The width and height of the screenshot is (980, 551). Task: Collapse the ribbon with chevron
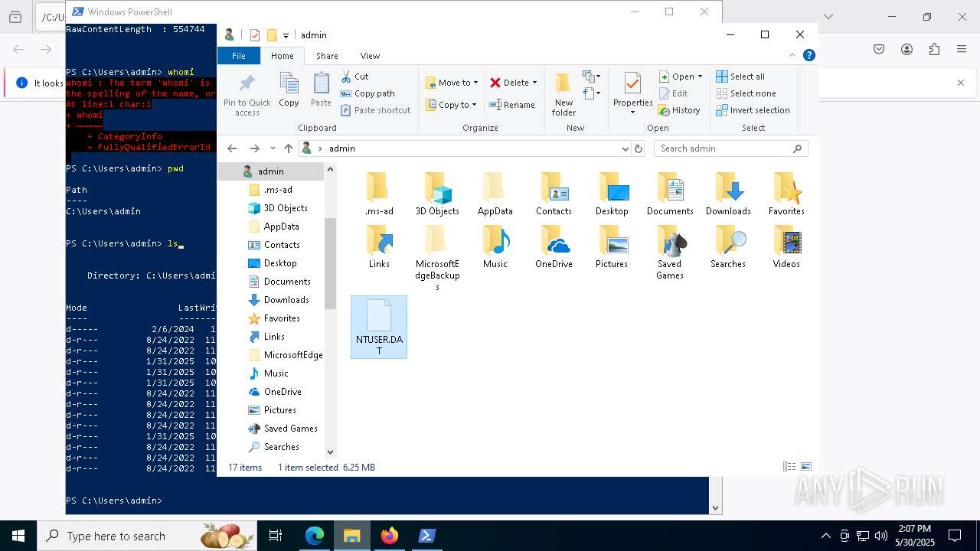(x=792, y=55)
